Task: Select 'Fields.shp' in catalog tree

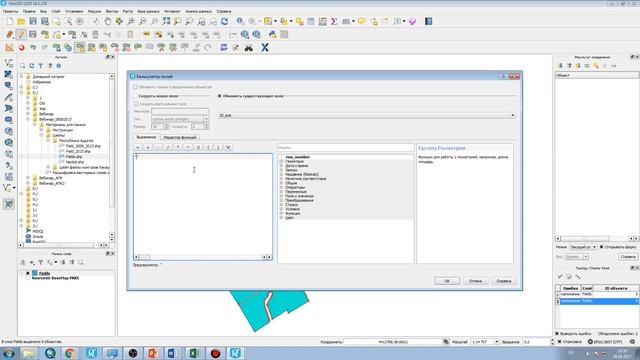Action: point(74,156)
